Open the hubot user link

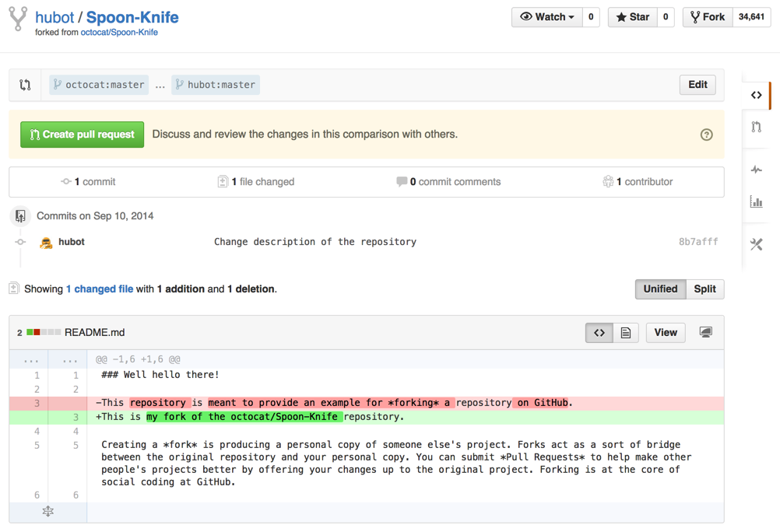[54, 17]
